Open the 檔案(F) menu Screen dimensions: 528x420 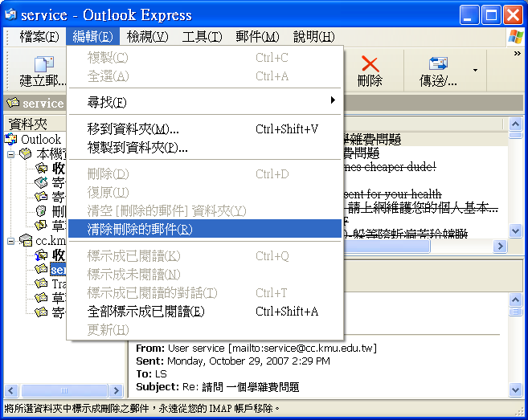pyautogui.click(x=39, y=36)
